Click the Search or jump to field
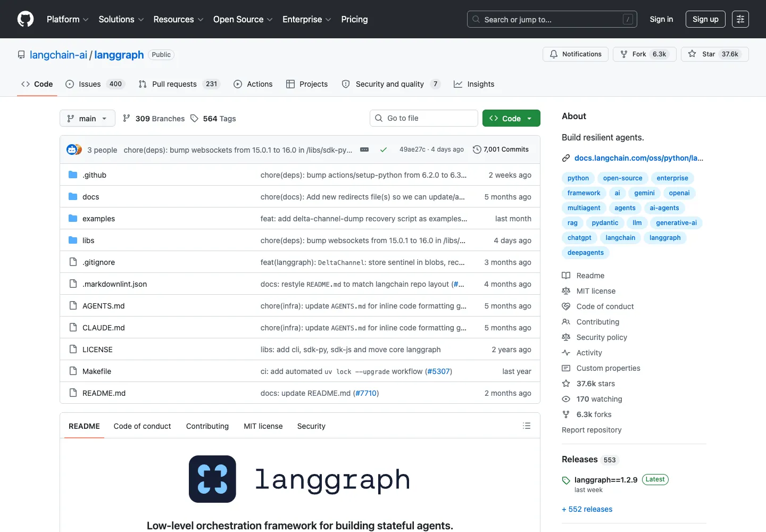Screen dimensions: 766x532 [552, 19]
